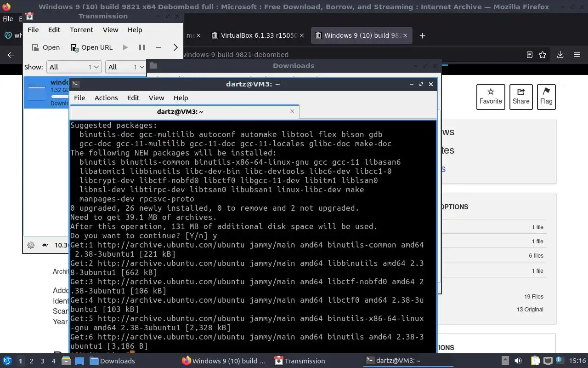Open Firefox File menu
The width and height of the screenshot is (588, 368).
pyautogui.click(x=8, y=19)
